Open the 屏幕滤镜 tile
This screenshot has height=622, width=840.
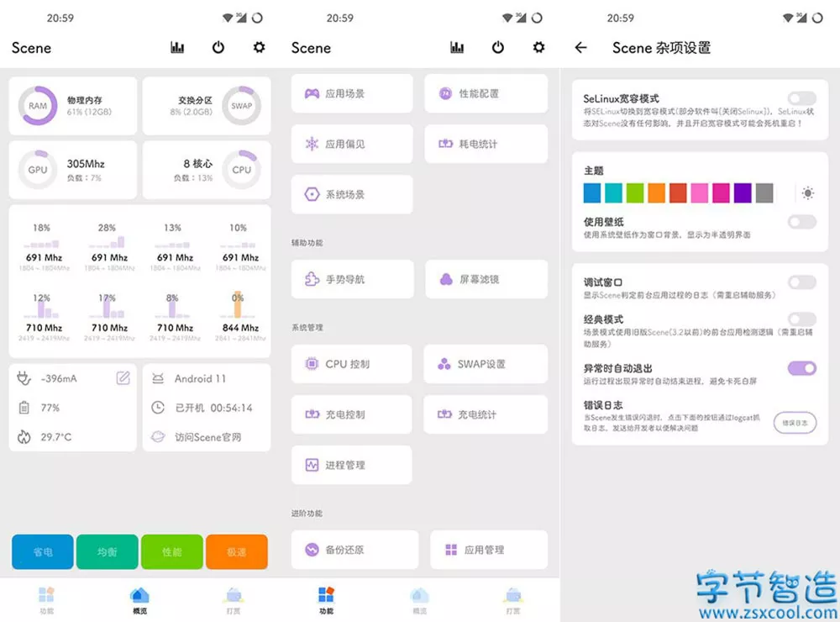(x=486, y=279)
